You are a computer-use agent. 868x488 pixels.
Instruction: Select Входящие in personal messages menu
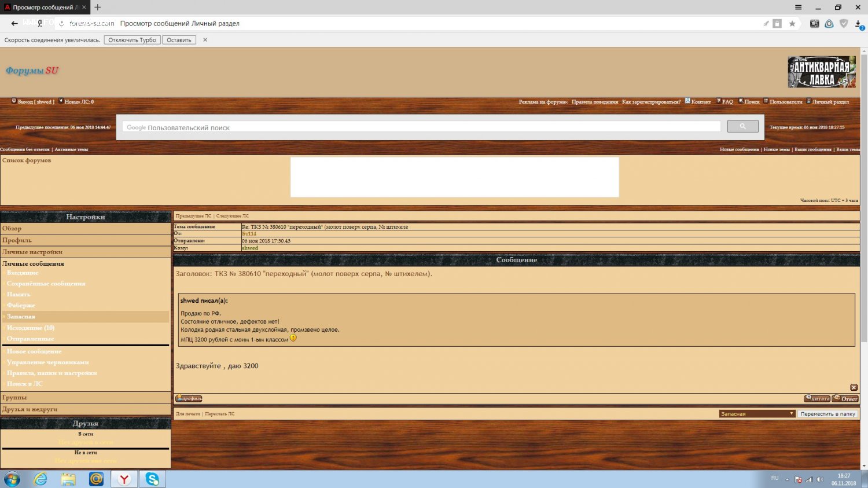click(x=23, y=273)
